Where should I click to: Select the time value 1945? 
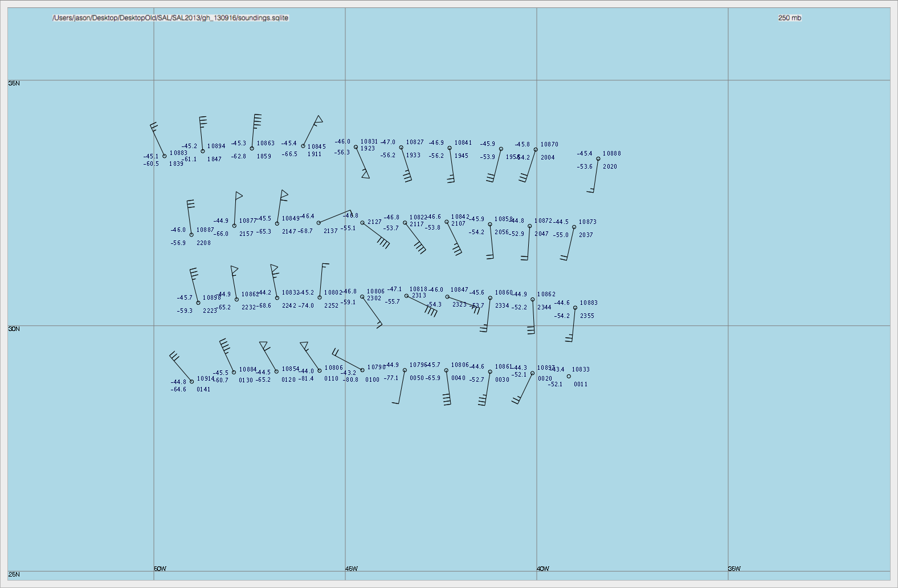click(x=462, y=156)
